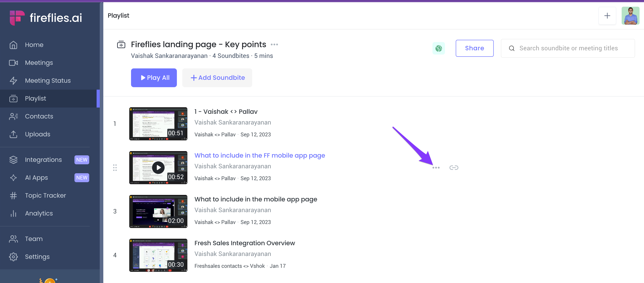The width and height of the screenshot is (644, 283).
Task: Click 'Fireflies landing page - Key points' title
Action: click(198, 44)
